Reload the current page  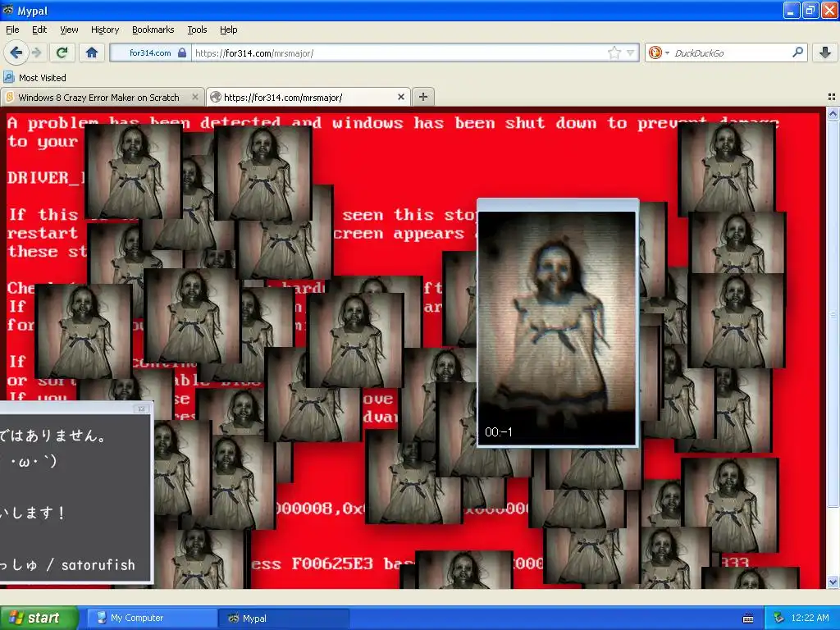tap(62, 52)
